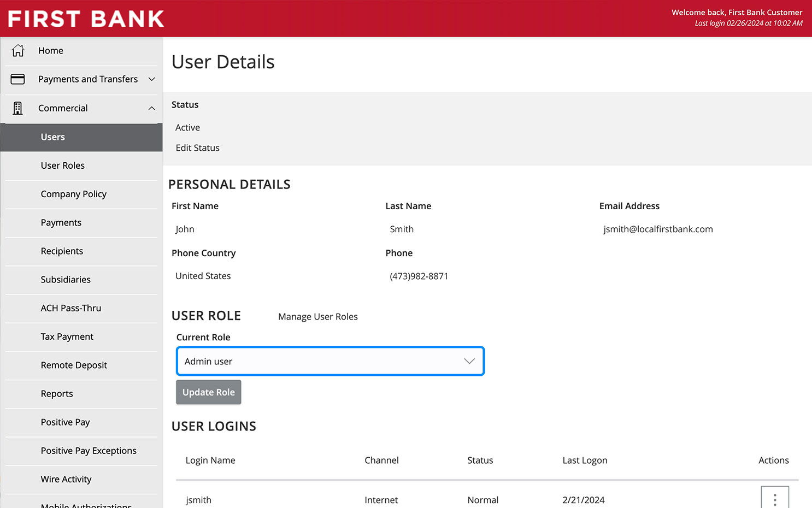Viewport: 812px width, 508px height.
Task: Click Manage User Roles link
Action: (318, 317)
